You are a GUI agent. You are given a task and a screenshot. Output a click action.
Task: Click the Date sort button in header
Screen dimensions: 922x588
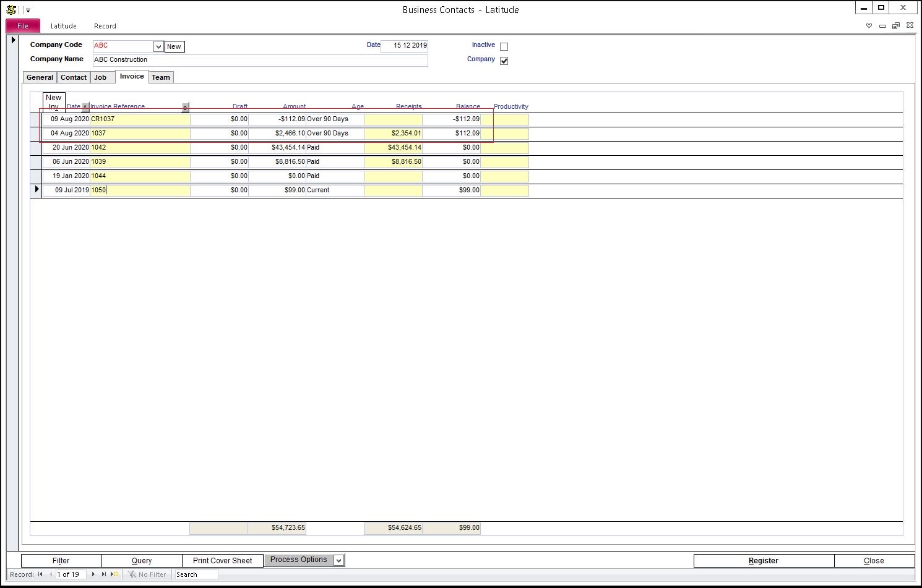click(x=85, y=107)
